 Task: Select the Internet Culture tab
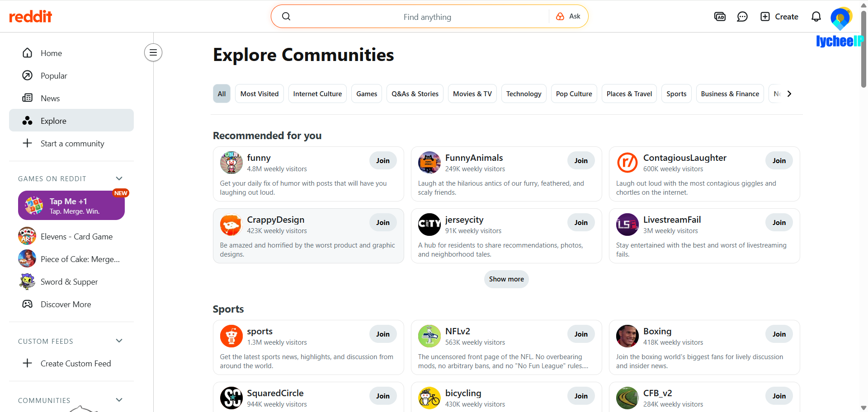[x=317, y=94]
